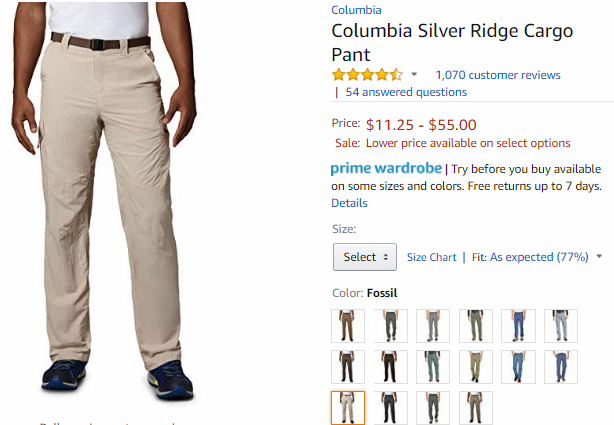Expand the star rating breakdown arrow
Screen dimensions: 614x425
pos(414,75)
